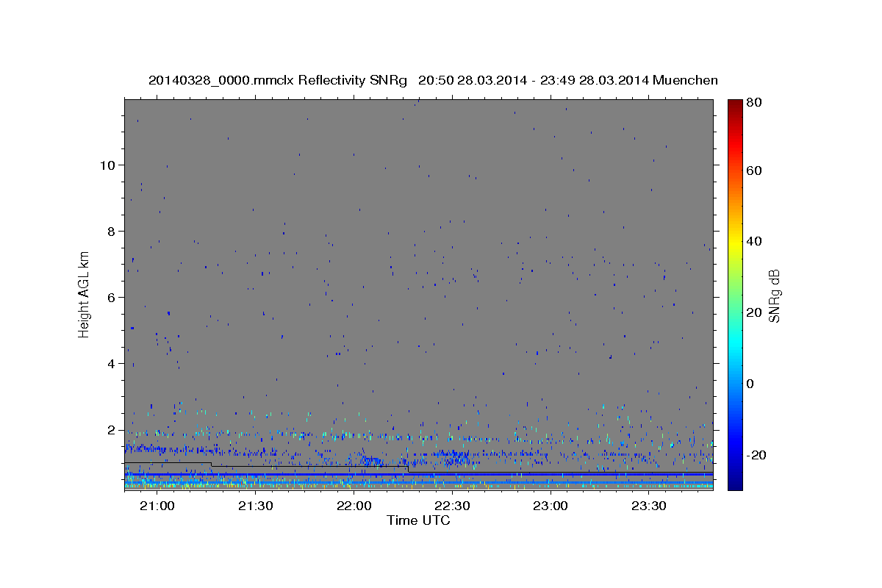Screen dimensions: 882x588
Task: Click the colorbar value label 0
Action: 751,384
